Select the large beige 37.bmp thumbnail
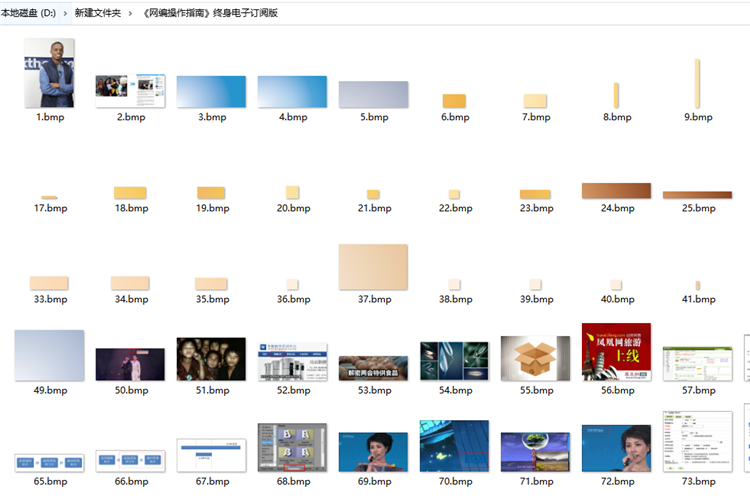The height and width of the screenshot is (499, 750). 373,267
